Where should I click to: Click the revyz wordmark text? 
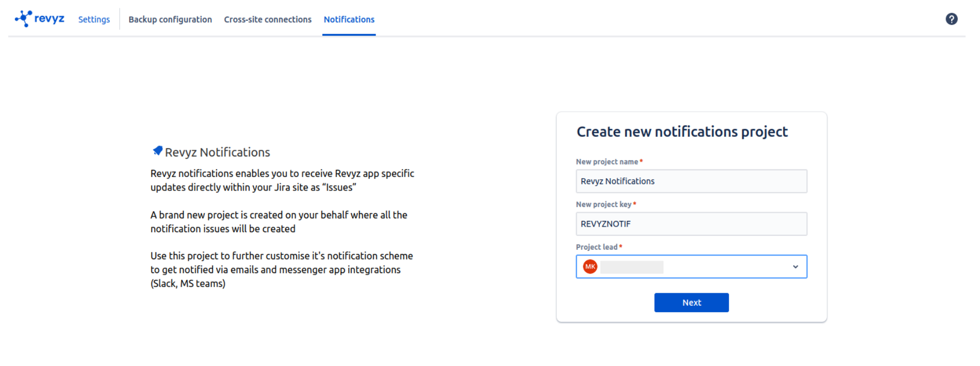coord(50,19)
